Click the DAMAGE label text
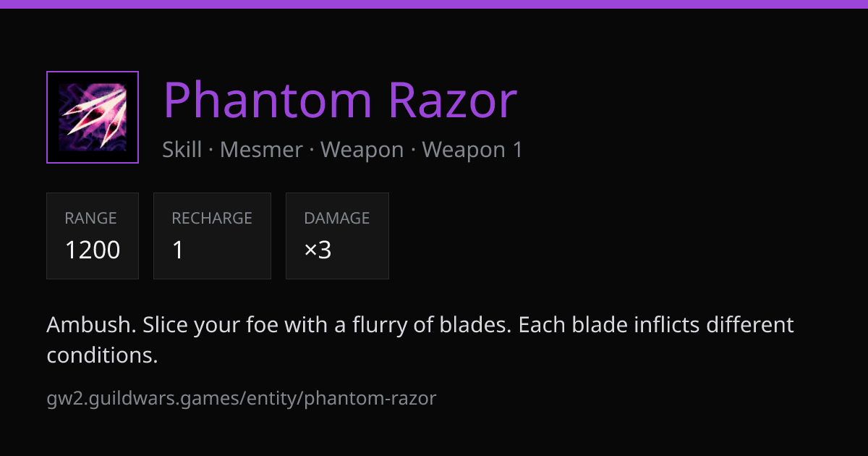 (x=337, y=218)
